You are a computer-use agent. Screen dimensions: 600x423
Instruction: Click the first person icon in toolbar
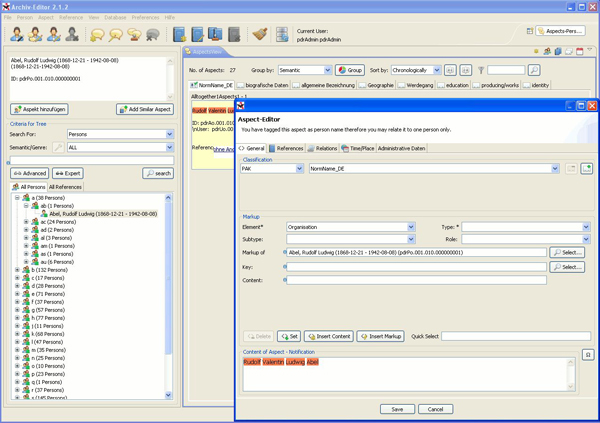point(17,36)
